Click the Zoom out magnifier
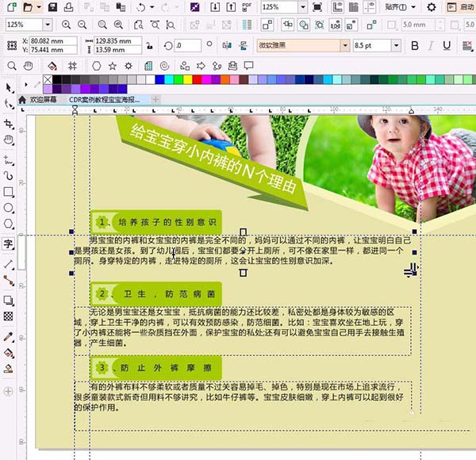The image size is (476, 460). coord(82,25)
